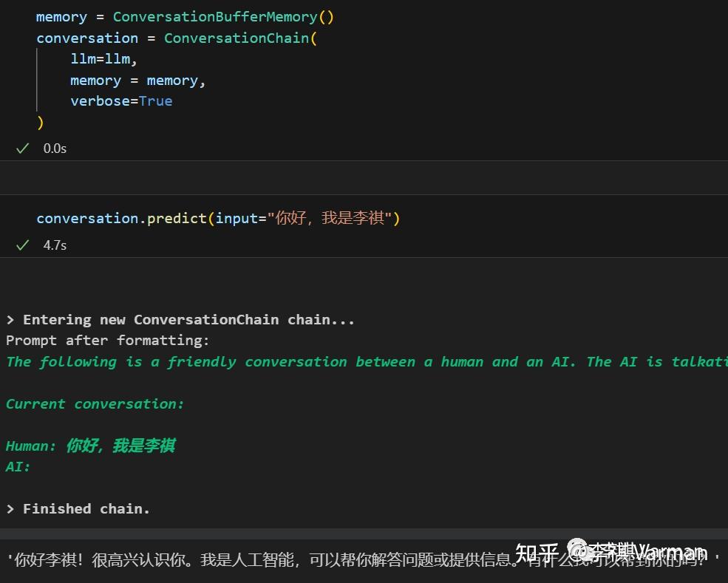Click the chevron before 'Entering new ConversationChain'
Viewport: 728px width, 583px height.
click(10, 319)
